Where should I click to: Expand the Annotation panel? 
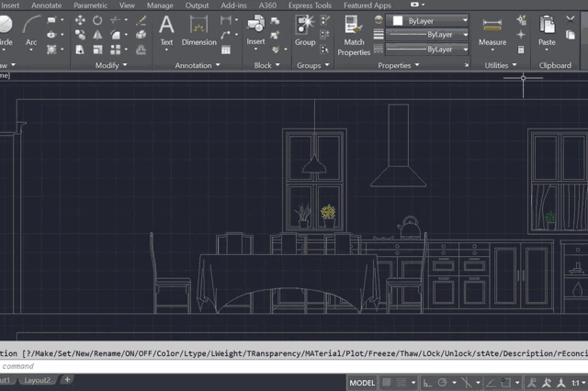pyautogui.click(x=198, y=65)
